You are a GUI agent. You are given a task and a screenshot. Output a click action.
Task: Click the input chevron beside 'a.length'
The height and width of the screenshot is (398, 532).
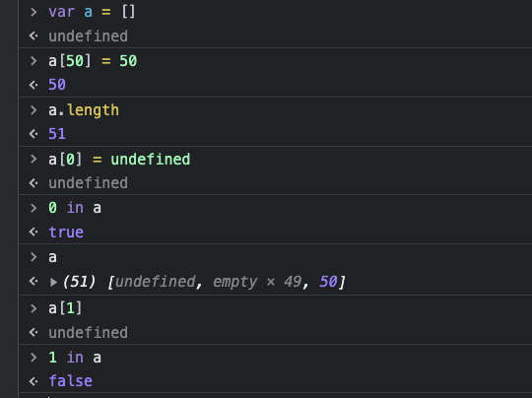[x=33, y=110]
